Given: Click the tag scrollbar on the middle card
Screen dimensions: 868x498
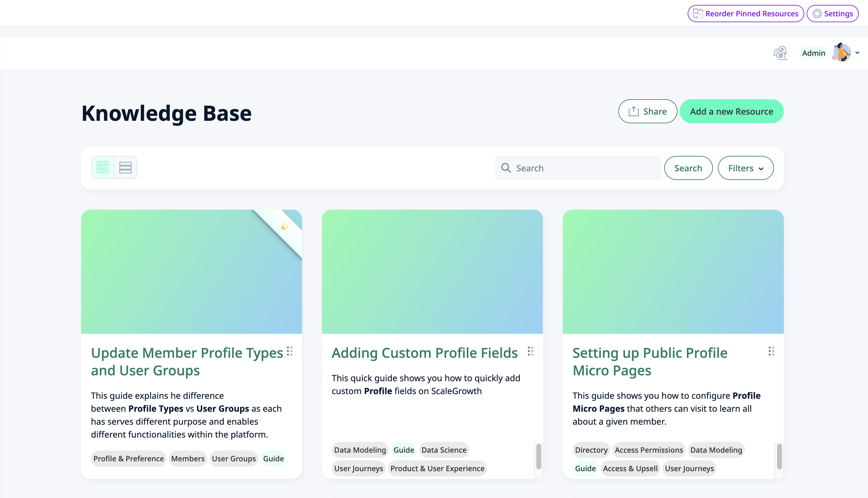Looking at the screenshot, I should (539, 457).
